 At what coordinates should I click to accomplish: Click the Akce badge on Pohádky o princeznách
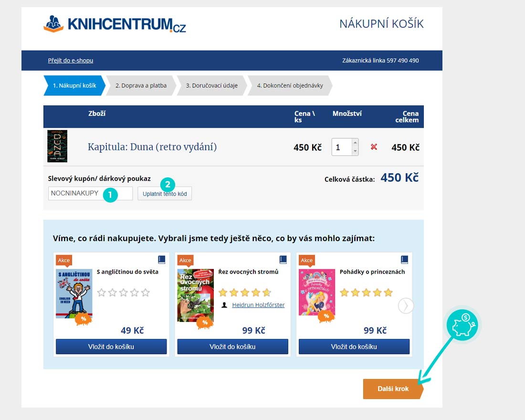[307, 260]
